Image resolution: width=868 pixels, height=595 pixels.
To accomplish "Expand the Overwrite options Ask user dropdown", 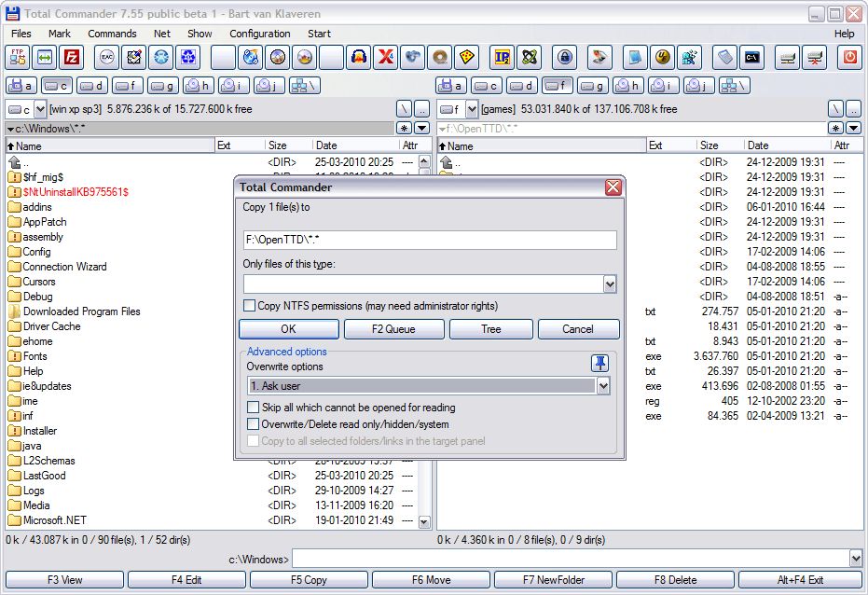I will click(x=603, y=386).
